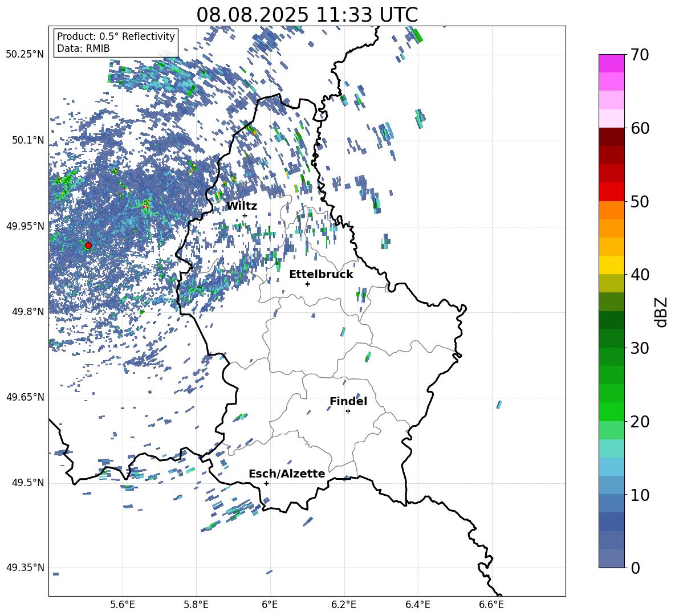Click the Findel cross marker
This screenshot has width=675, height=616.
[x=348, y=411]
